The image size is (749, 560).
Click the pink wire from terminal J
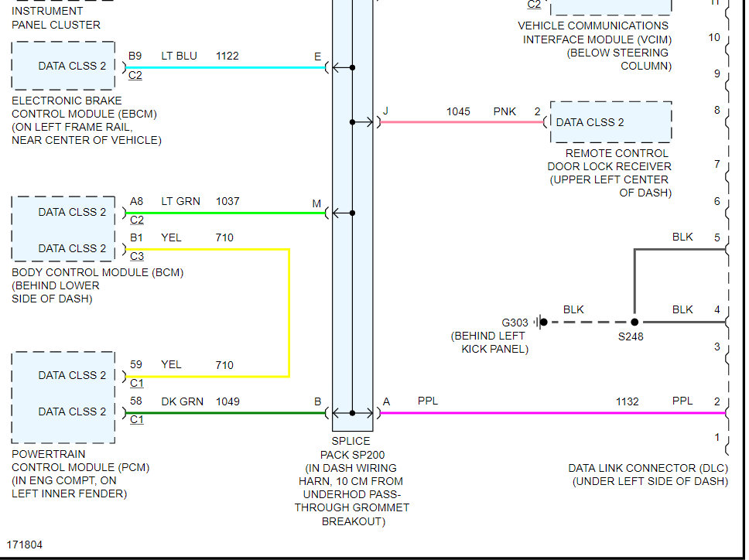[x=463, y=122]
